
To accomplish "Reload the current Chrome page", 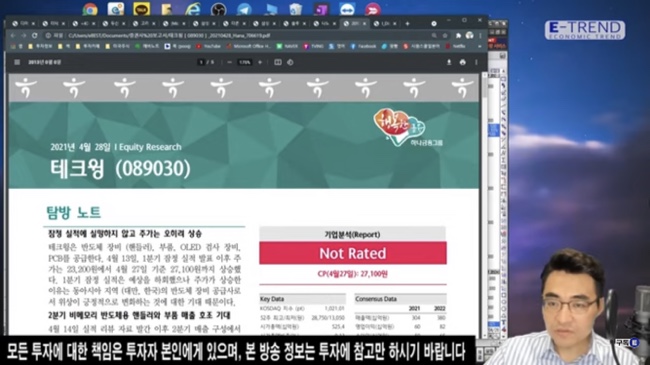I will pos(35,36).
